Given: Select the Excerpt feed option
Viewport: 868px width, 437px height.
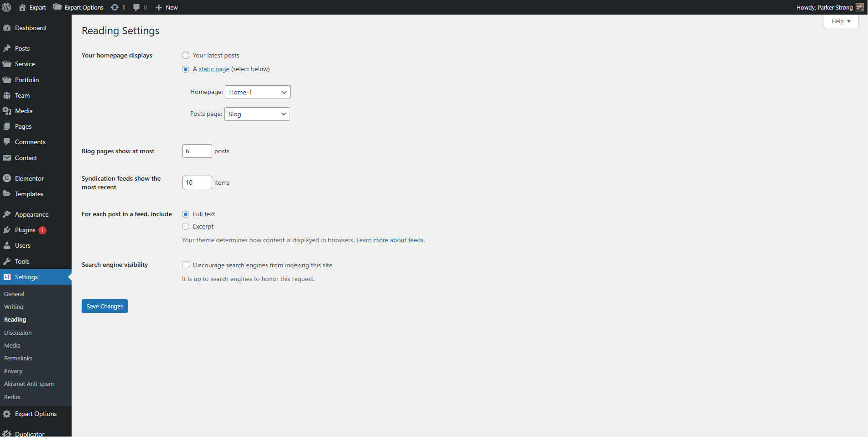Looking at the screenshot, I should (186, 227).
